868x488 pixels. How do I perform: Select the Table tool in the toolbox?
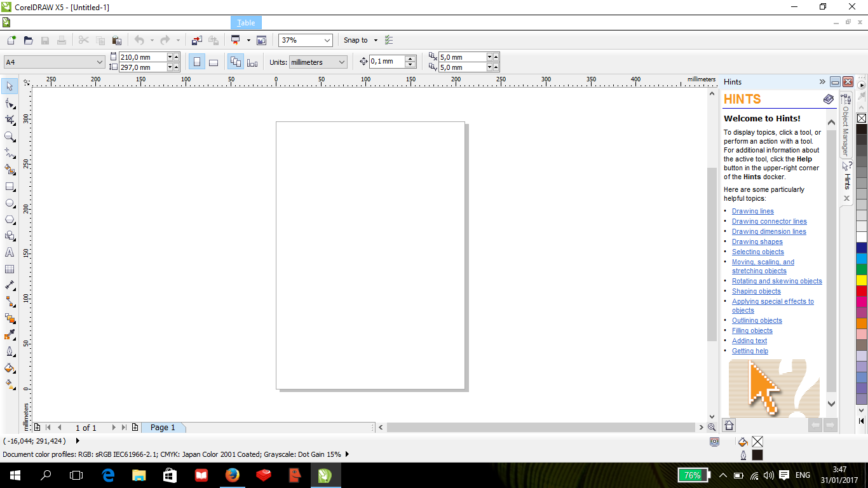pyautogui.click(x=10, y=269)
